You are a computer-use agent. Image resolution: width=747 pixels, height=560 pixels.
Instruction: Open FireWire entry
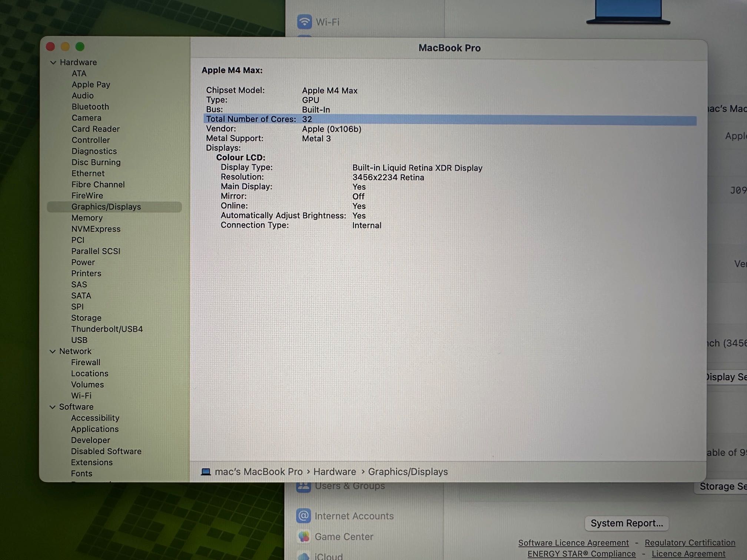(87, 196)
